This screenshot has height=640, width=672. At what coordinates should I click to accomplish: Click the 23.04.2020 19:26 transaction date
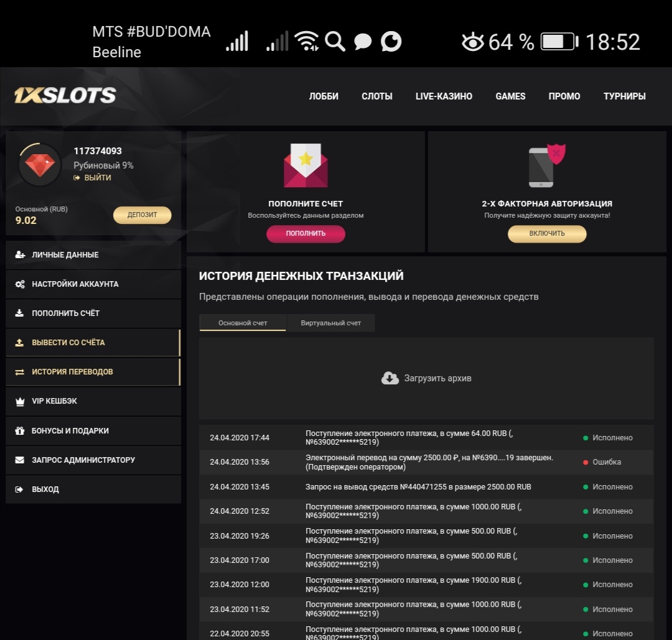click(240, 536)
